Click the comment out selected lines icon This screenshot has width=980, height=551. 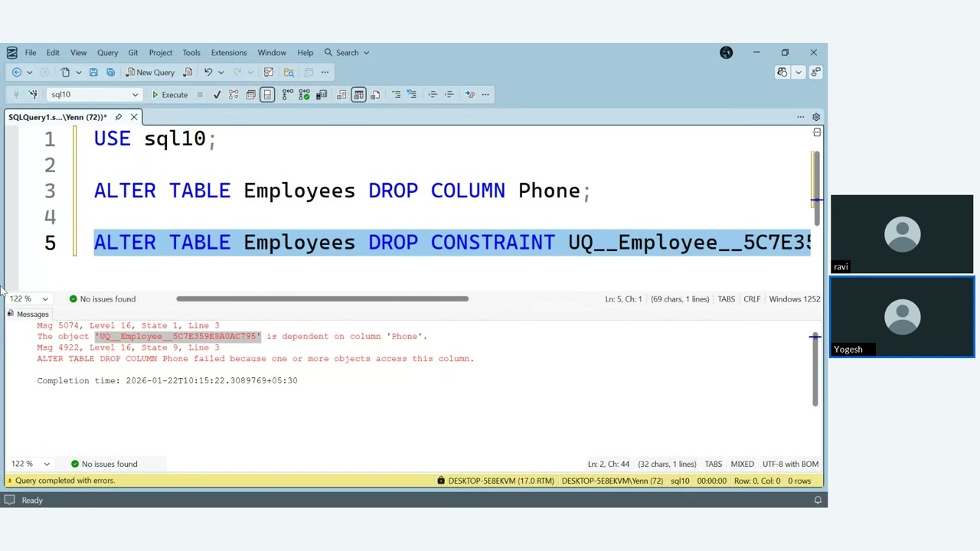[x=396, y=94]
